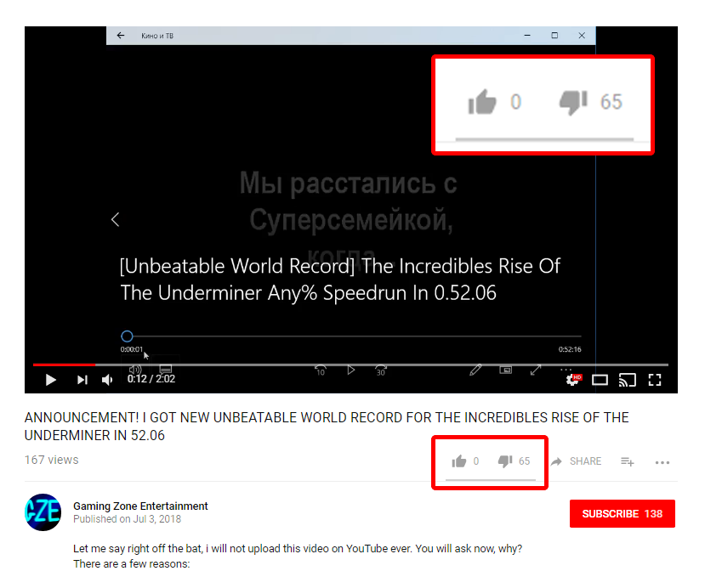Open Gaming Zone Entertainment channel name

click(140, 506)
